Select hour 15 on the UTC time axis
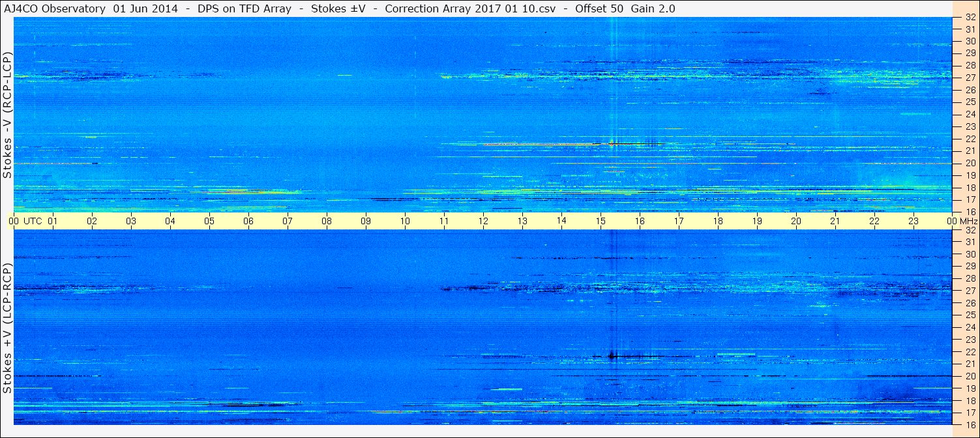The image size is (980, 438). pos(601,221)
